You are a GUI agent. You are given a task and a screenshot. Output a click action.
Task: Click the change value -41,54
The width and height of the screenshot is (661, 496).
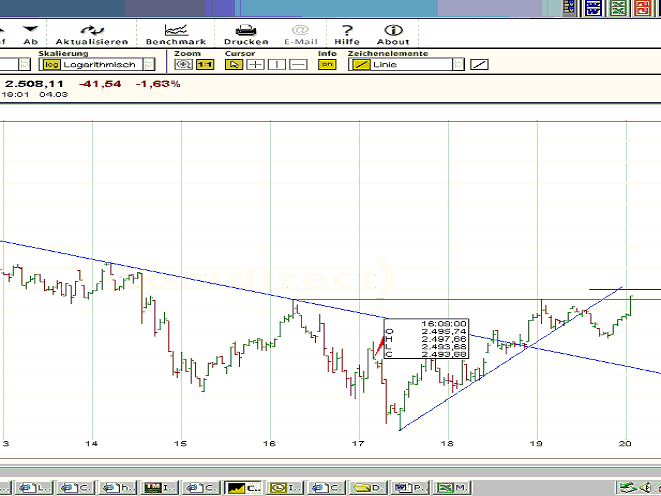tap(100, 84)
